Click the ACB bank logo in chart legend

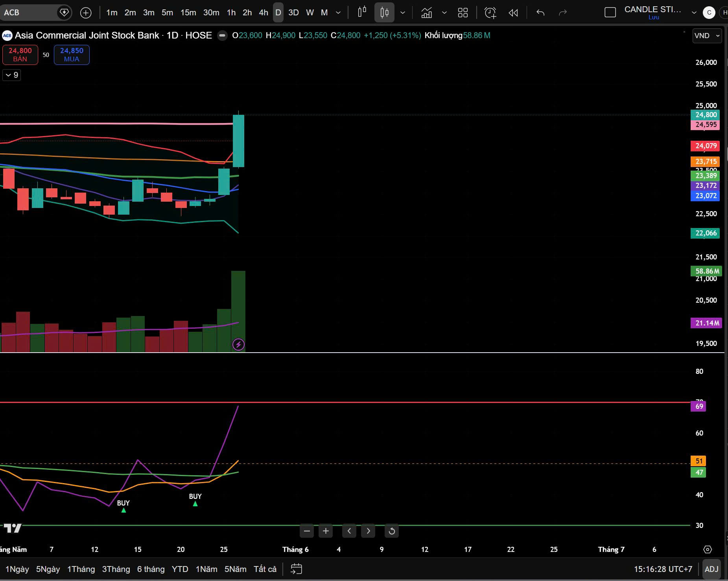pos(7,35)
